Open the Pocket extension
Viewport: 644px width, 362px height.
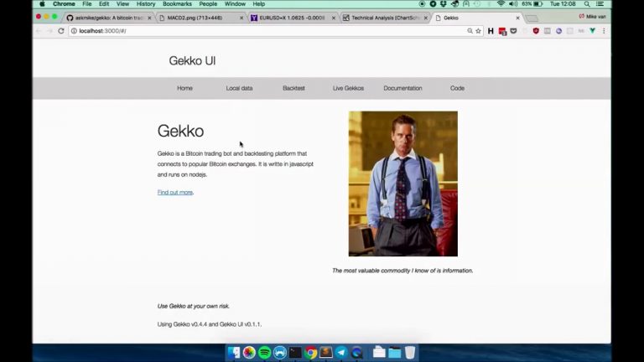coord(513,31)
